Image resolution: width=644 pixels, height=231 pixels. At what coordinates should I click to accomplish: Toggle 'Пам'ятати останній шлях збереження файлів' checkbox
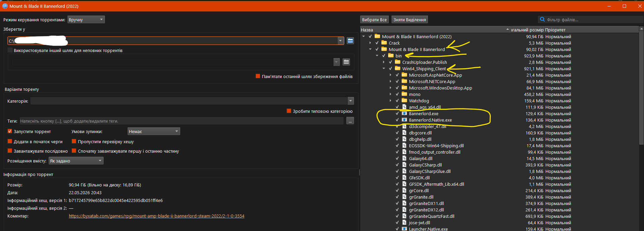[258, 76]
